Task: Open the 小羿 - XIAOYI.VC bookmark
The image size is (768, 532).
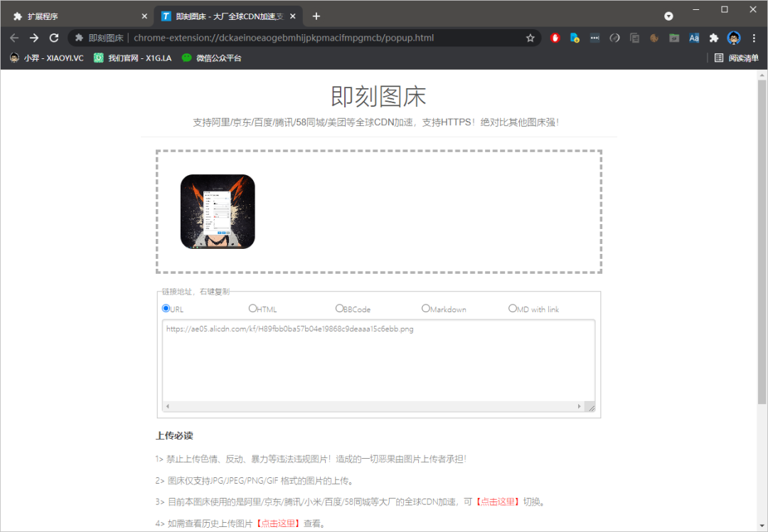Action: [47, 58]
